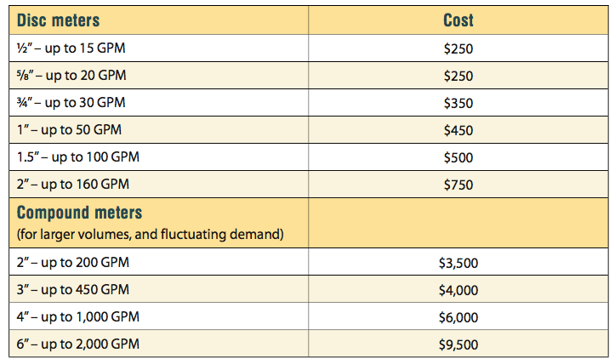Image resolution: width=615 pixels, height=364 pixels.
Task: Click the 1.5" – up to 100 GPM label
Action: pyautogui.click(x=71, y=157)
